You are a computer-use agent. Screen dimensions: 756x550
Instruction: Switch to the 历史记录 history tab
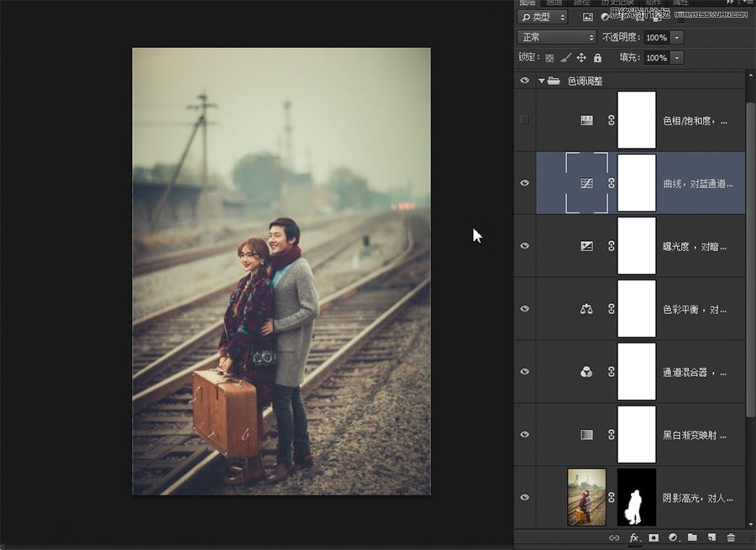click(x=617, y=3)
